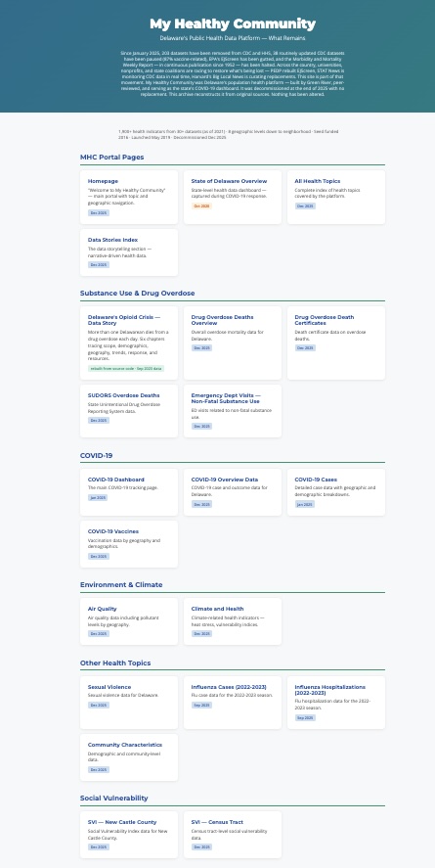Viewport: 435px width, 868px height.
Task: Click Dec 2025 badge on Climate and Health
Action: tap(201, 633)
